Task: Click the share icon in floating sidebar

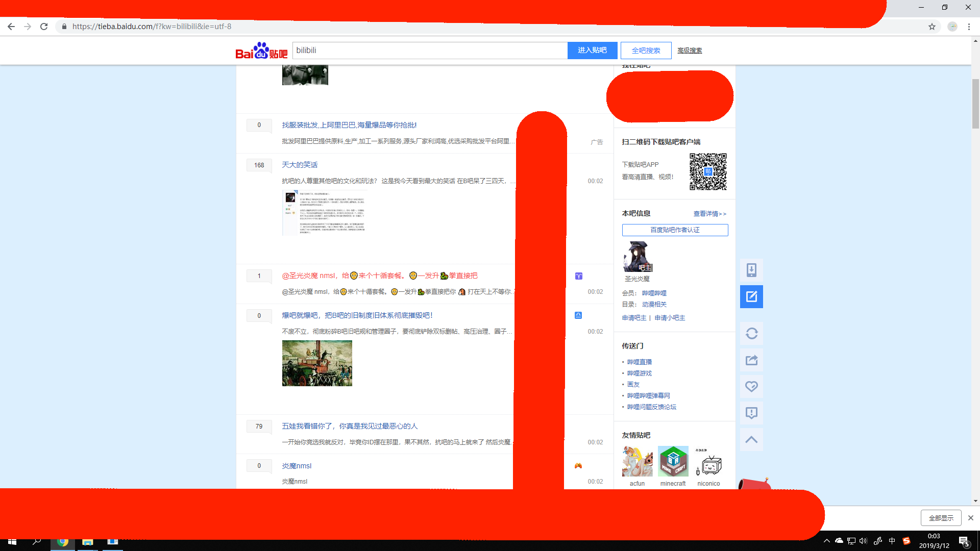Action: 751,360
